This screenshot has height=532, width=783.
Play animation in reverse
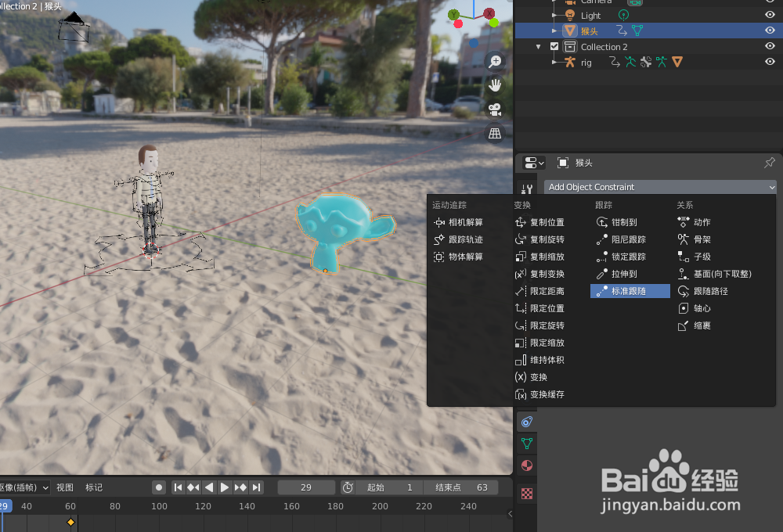coord(209,487)
